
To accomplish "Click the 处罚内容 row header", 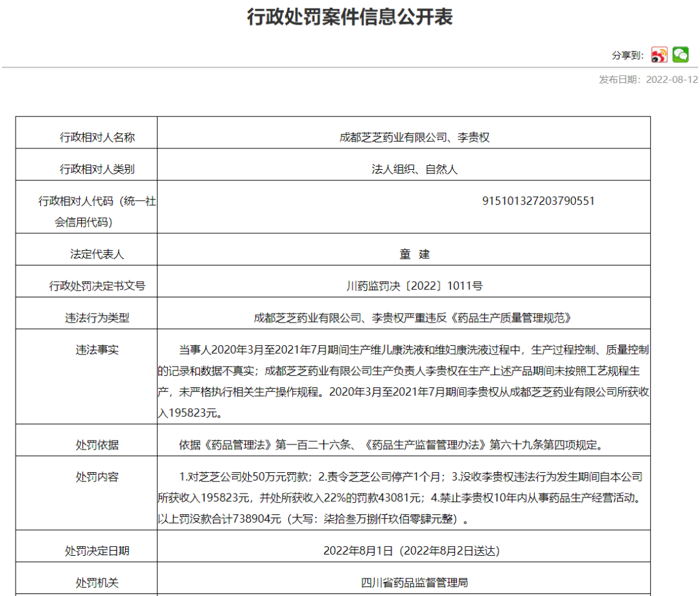I will 97,477.
